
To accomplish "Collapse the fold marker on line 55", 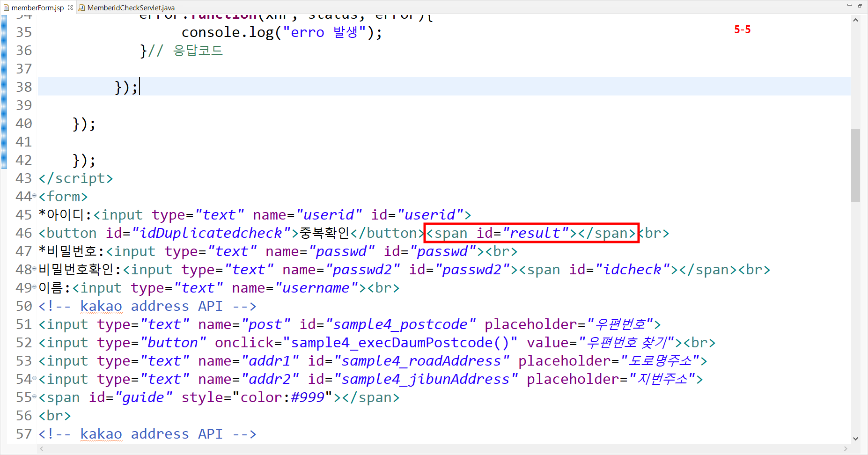I will point(35,396).
